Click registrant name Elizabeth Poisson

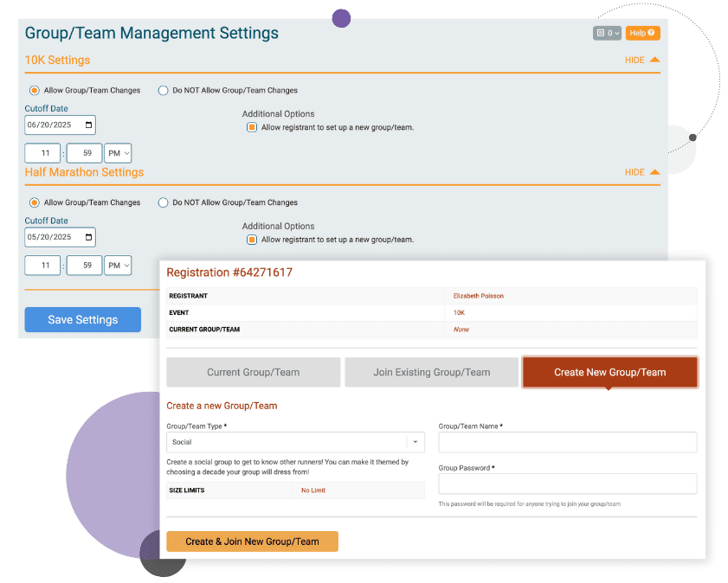478,296
